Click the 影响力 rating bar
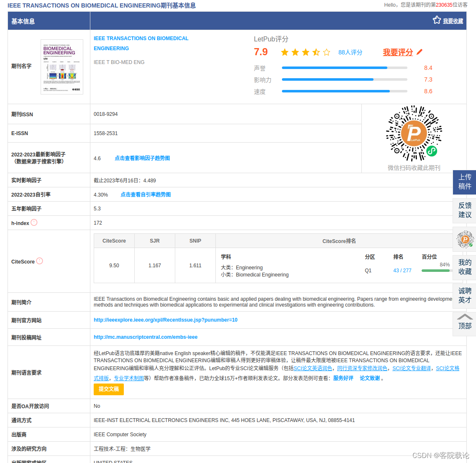 tap(345, 79)
